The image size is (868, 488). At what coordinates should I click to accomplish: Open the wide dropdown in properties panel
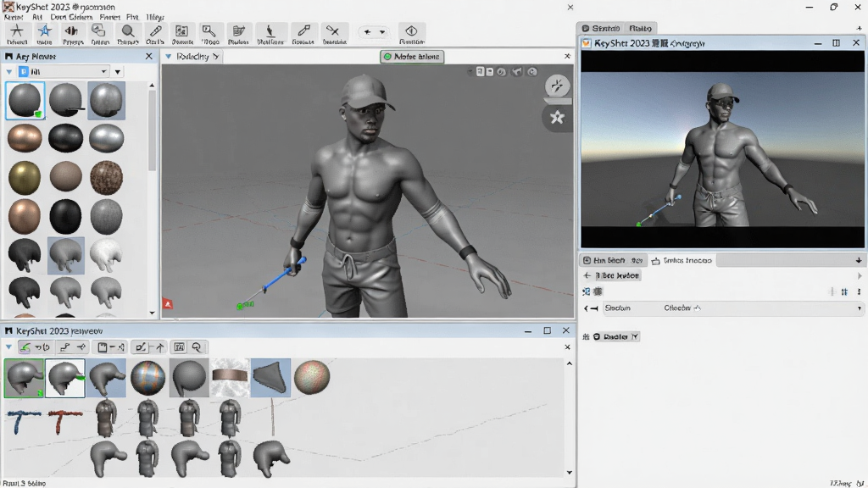[x=733, y=308]
